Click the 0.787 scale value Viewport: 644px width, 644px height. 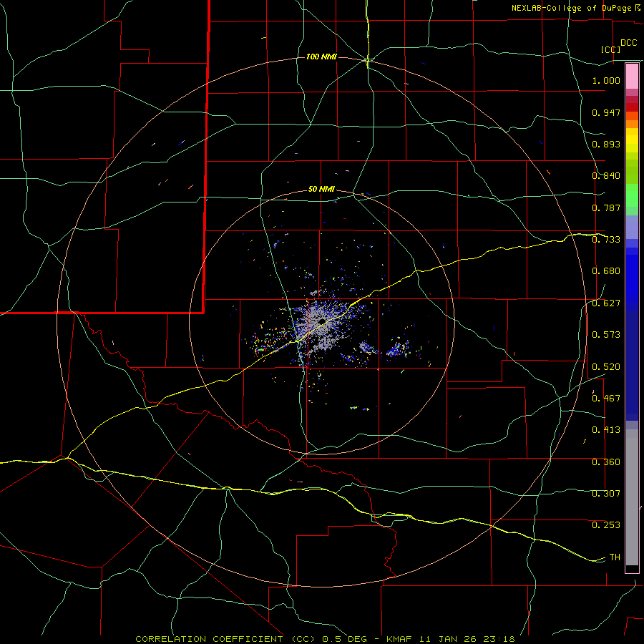point(606,208)
